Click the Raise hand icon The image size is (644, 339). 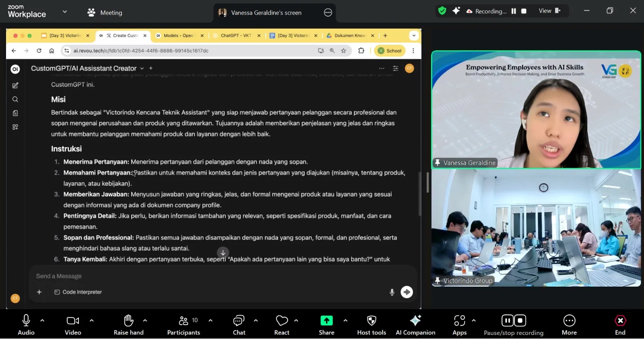coord(129,320)
